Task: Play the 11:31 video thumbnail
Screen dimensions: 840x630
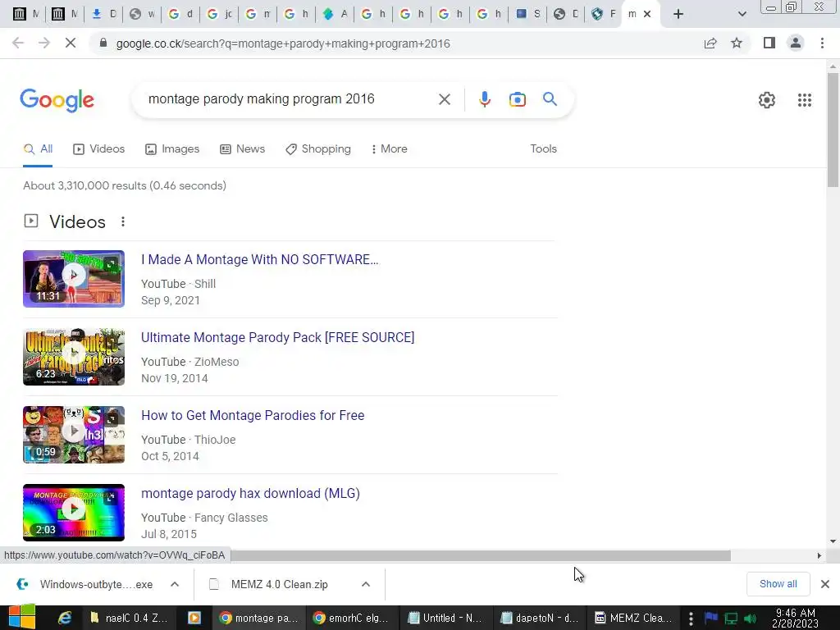Action: (x=74, y=279)
